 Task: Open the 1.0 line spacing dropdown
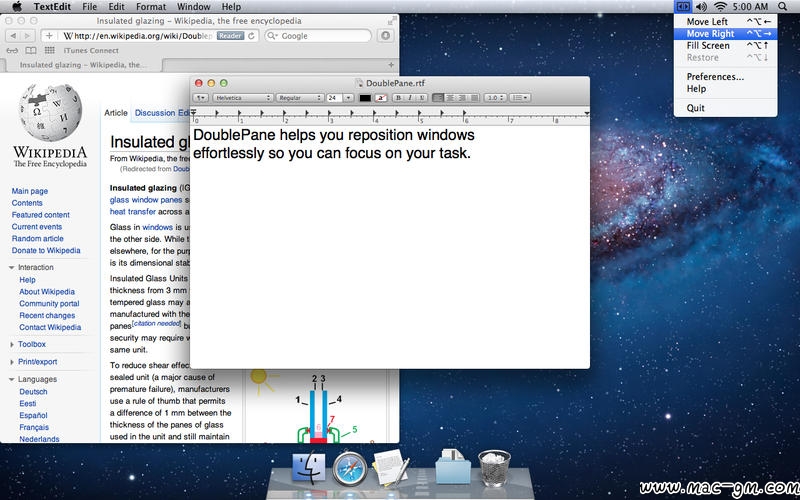495,97
